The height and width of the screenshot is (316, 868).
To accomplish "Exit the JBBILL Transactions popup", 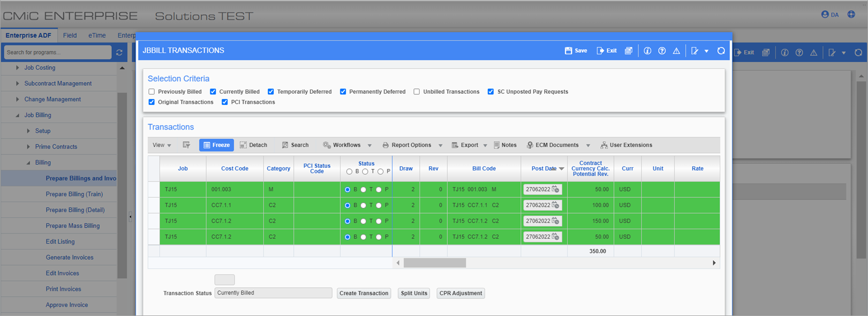I will (607, 51).
